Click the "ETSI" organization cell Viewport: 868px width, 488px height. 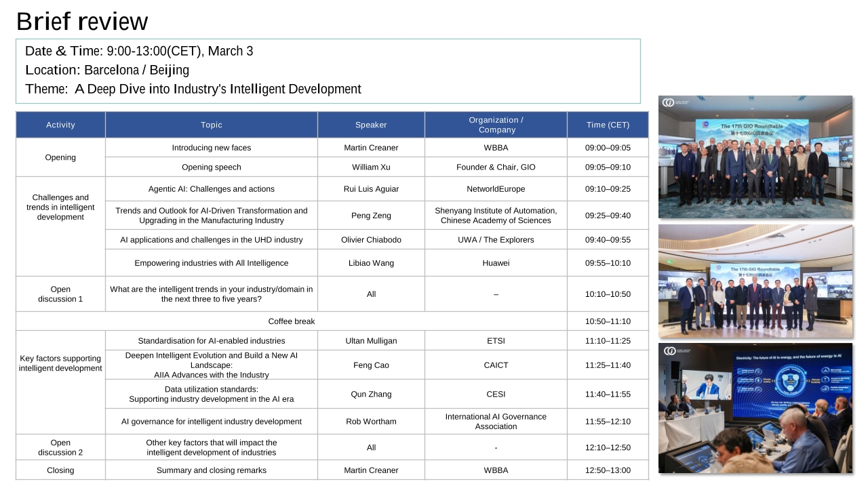click(496, 341)
